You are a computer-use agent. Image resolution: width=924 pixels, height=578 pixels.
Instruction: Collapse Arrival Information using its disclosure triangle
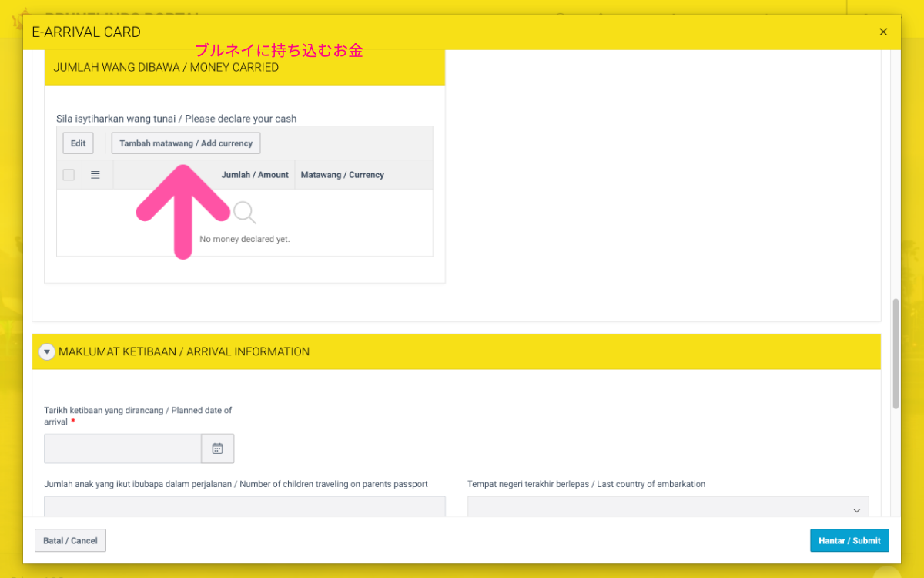click(46, 351)
